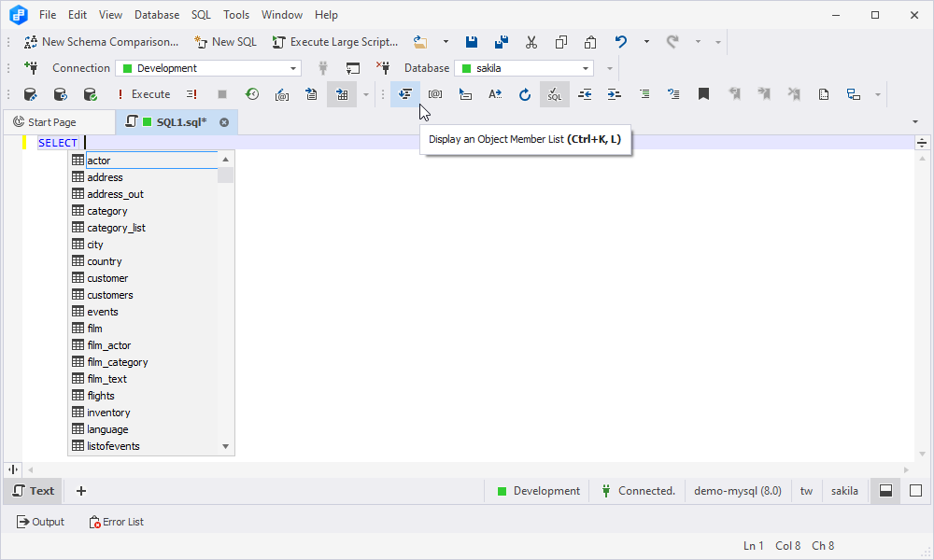The image size is (934, 560).
Task: Toggle the SQL syntax check button
Action: click(x=555, y=94)
